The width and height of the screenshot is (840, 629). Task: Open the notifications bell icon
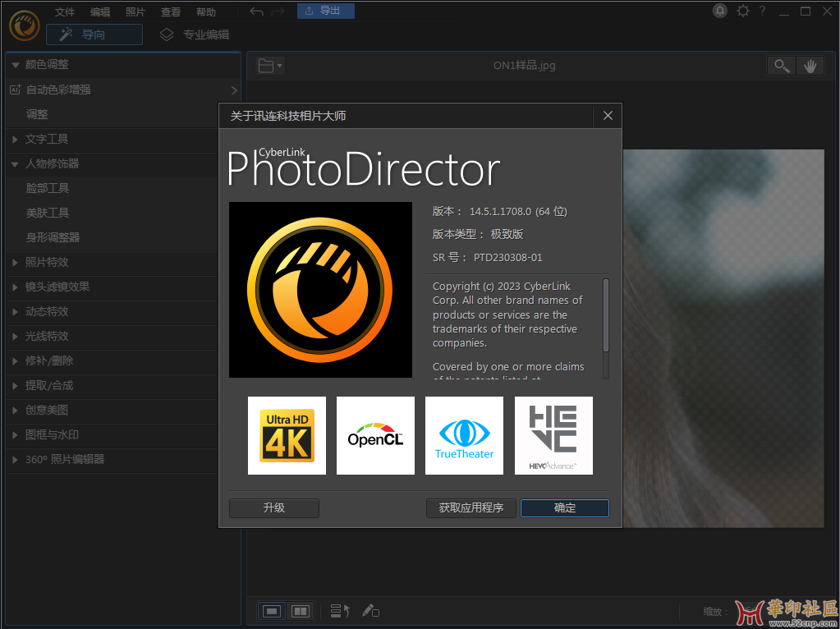coord(720,11)
